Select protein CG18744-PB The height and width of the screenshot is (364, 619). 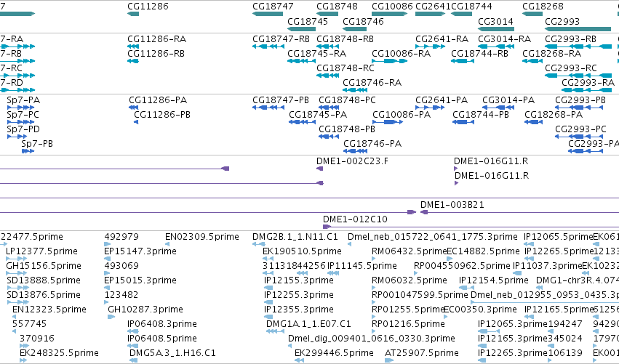(x=481, y=115)
